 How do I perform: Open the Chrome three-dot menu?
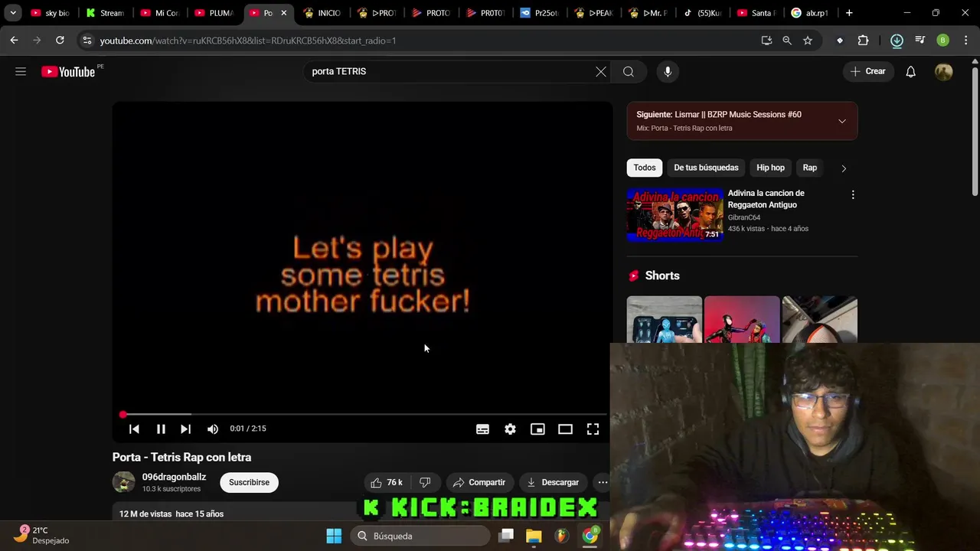(965, 41)
